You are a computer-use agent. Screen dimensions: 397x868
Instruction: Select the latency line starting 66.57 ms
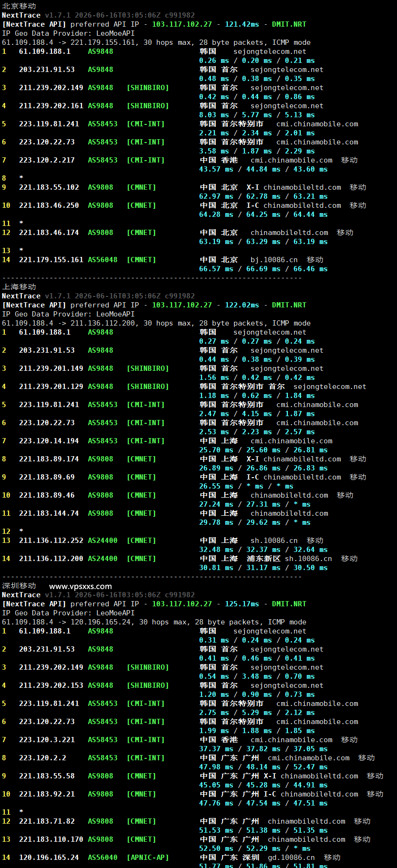264,269
